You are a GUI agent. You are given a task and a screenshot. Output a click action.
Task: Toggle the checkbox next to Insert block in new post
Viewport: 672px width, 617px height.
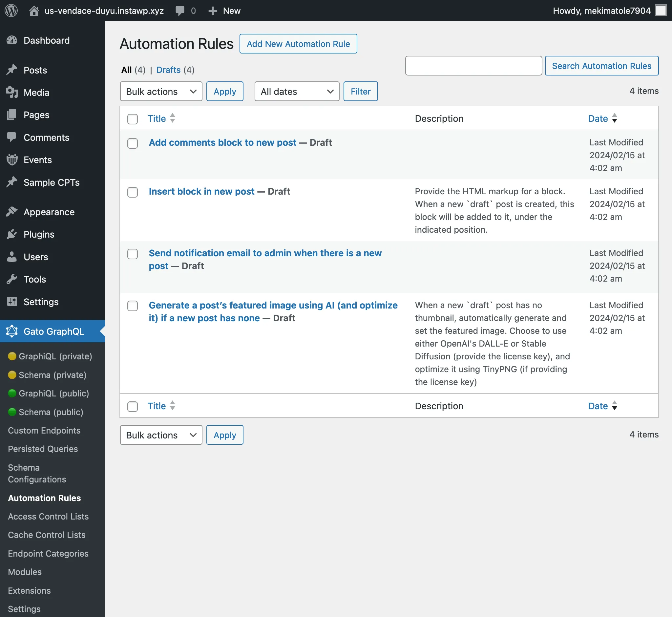(132, 191)
